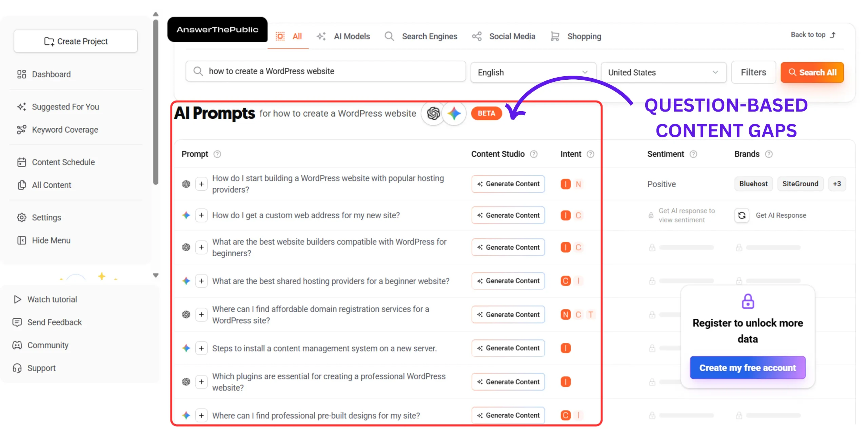868x434 pixels.
Task: Click the Create Project button
Action: [x=76, y=41]
